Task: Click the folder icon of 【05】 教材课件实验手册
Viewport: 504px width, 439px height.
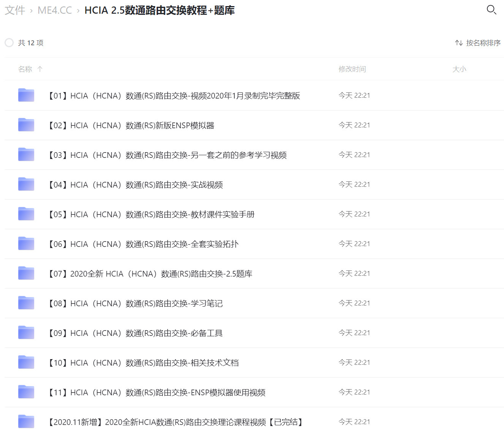Action: pos(26,214)
